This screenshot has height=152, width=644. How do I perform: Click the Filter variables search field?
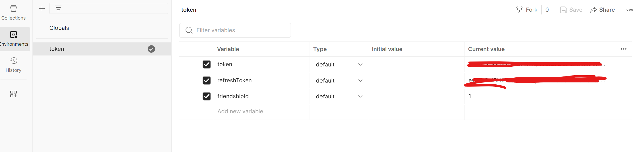pyautogui.click(x=235, y=30)
